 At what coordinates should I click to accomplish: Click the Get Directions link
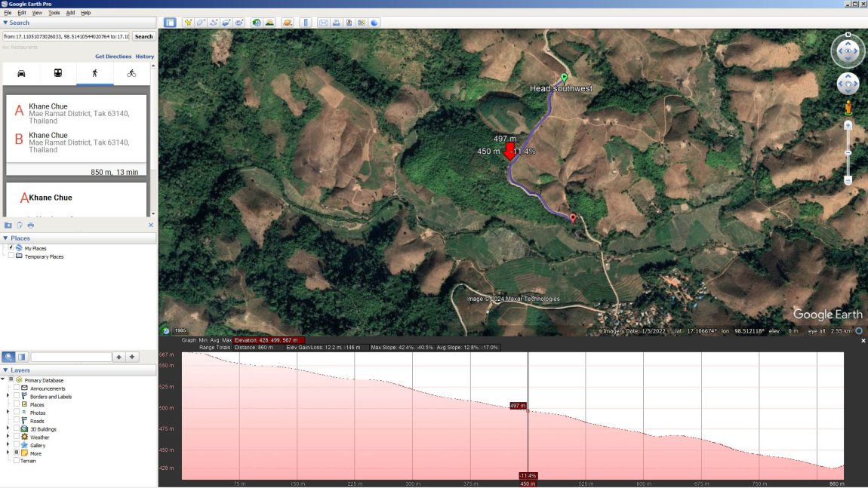pos(113,56)
